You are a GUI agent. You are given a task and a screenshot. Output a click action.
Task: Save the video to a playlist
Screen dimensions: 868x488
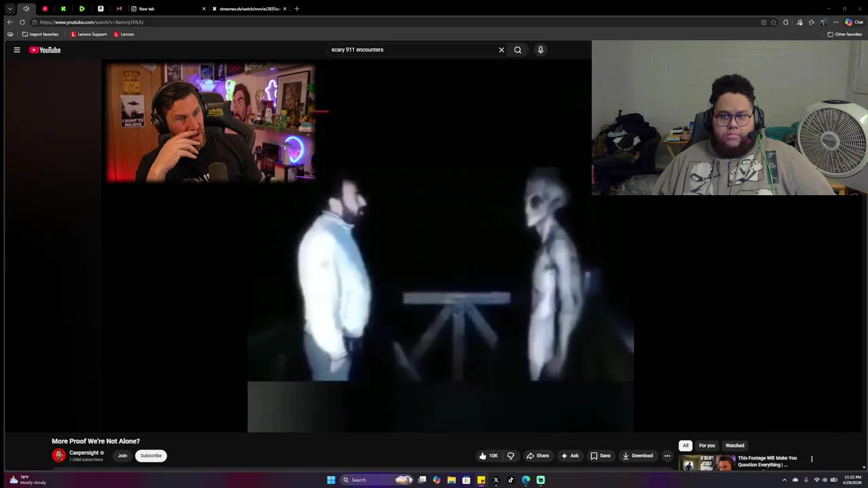pos(600,455)
